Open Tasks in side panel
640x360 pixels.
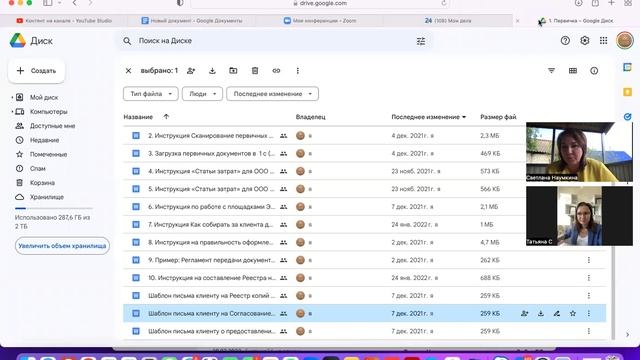[627, 117]
